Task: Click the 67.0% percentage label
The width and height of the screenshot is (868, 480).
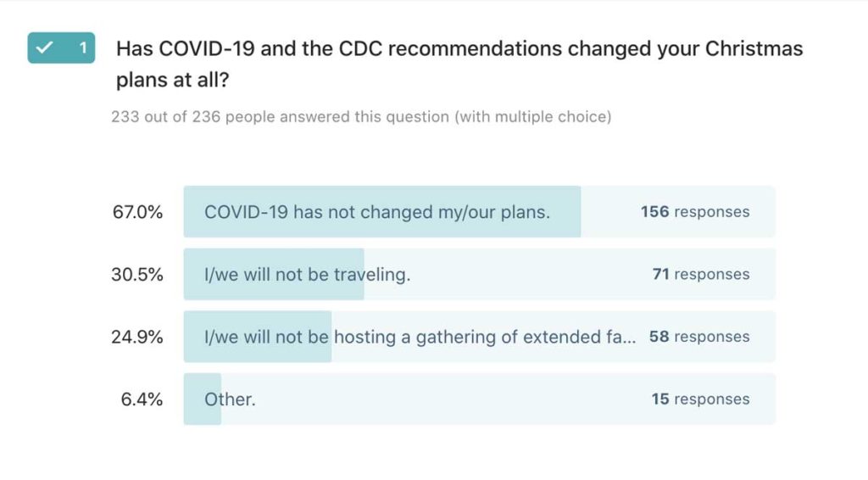Action: 137,212
